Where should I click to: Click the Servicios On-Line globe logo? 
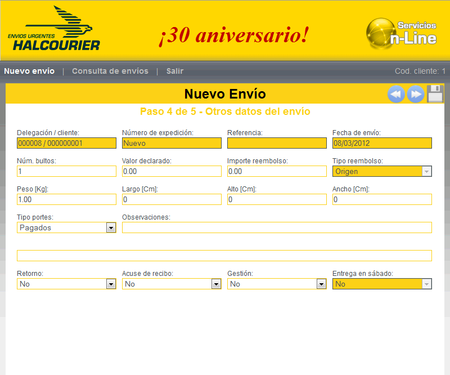[401, 33]
